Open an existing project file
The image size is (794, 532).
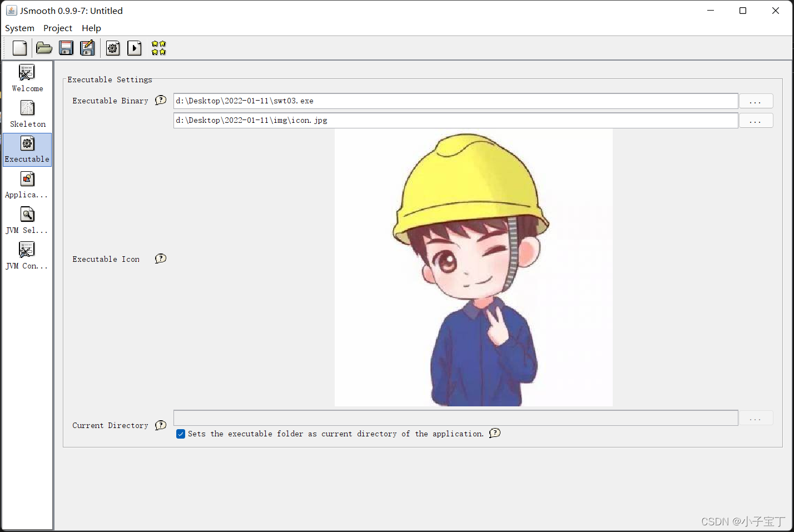(x=44, y=48)
